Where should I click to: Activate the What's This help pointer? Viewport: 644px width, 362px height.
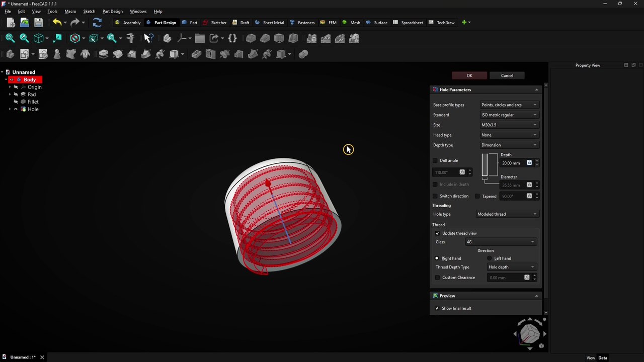[x=148, y=38]
